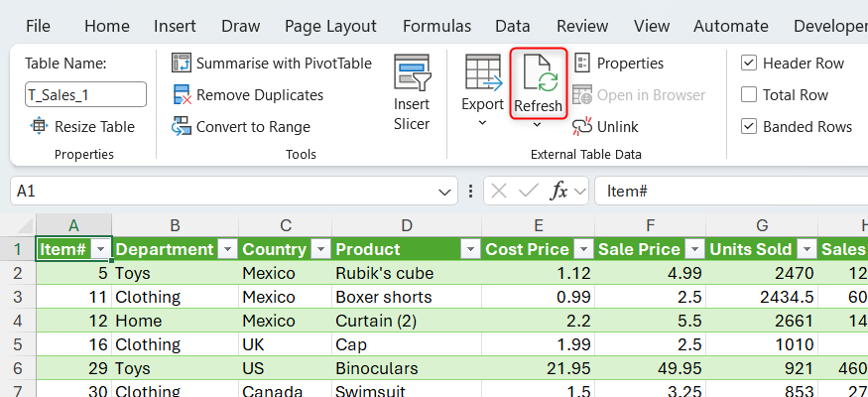
Task: Click the US country cell
Action: click(x=286, y=368)
